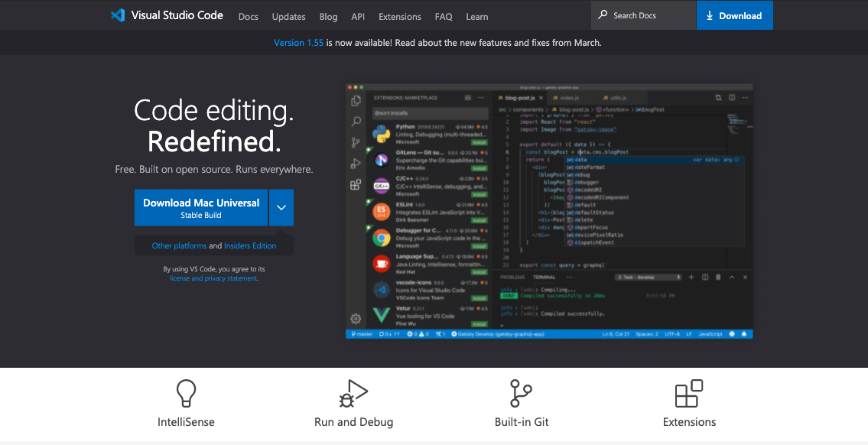Close the terminal panel with X icon

(x=745, y=278)
